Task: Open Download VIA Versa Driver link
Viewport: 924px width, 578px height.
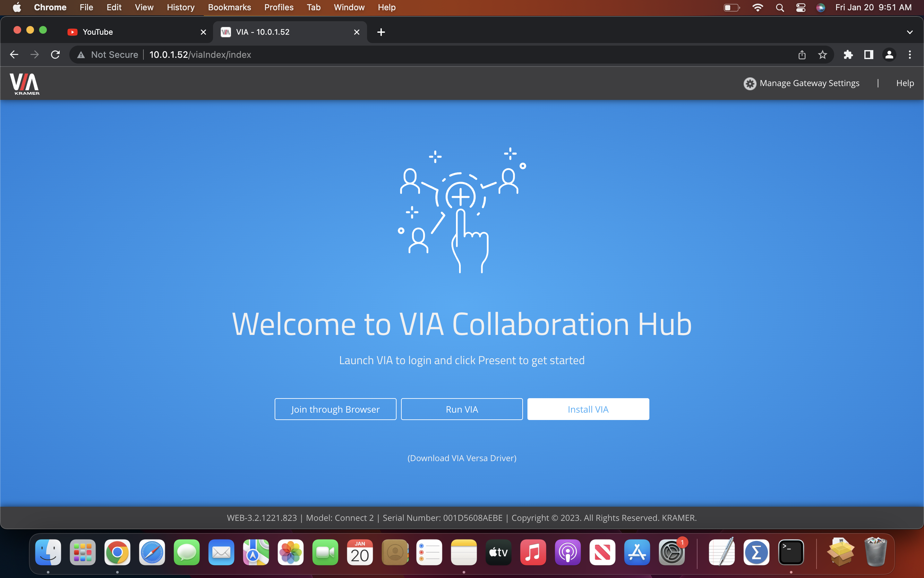Action: (462, 458)
